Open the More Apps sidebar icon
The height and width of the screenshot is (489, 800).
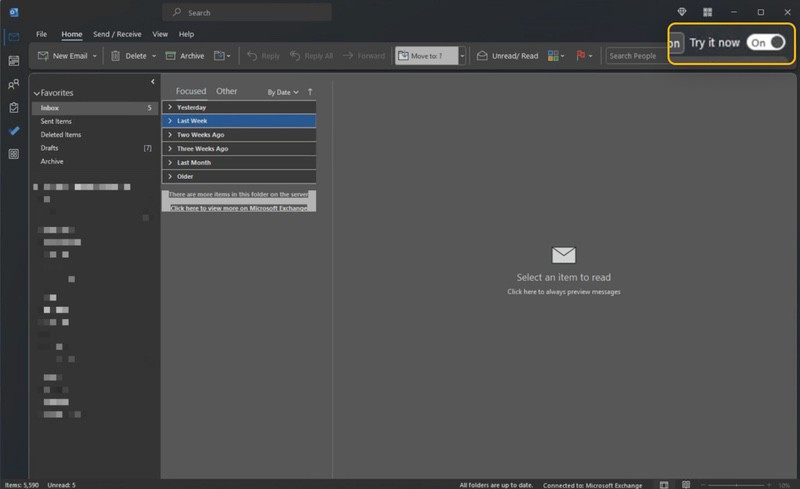tap(14, 154)
